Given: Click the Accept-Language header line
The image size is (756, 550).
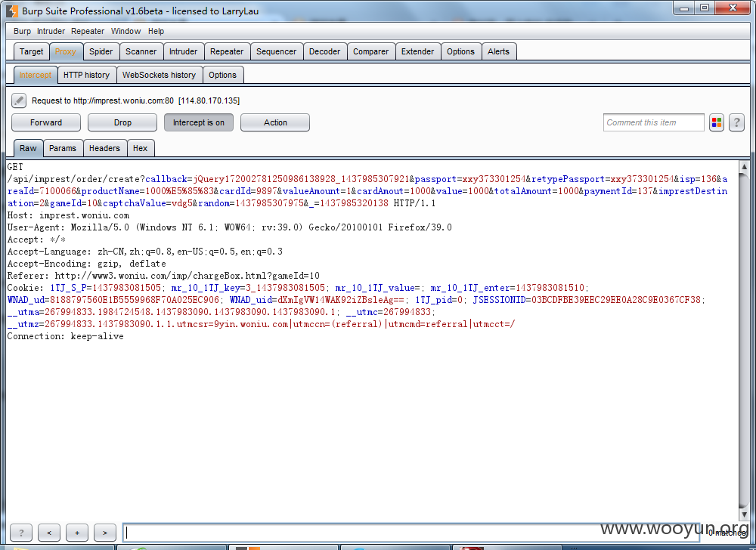Looking at the screenshot, I should pyautogui.click(x=145, y=252).
